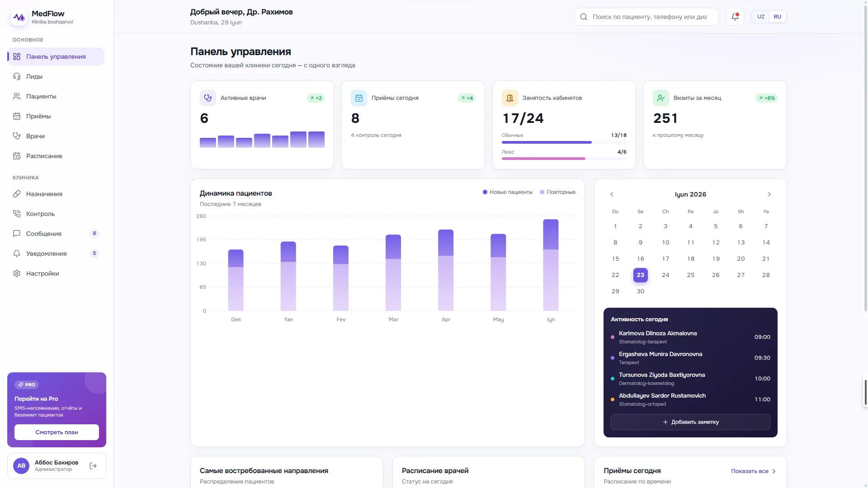Click the stethoscope icon on Активные врачи card

(x=208, y=98)
